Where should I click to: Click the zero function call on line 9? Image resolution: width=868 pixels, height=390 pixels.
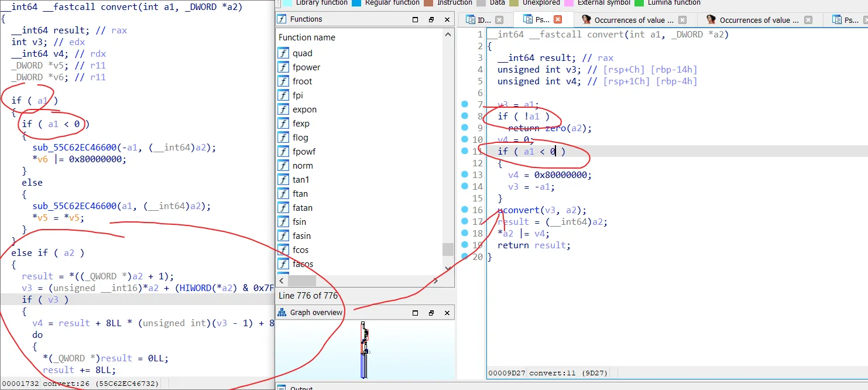point(556,128)
